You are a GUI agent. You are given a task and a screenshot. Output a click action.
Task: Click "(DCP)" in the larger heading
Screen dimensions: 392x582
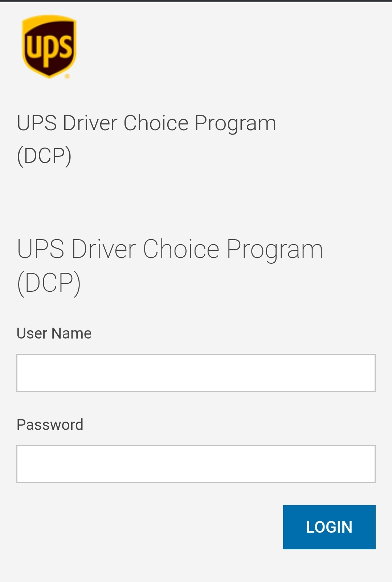(49, 283)
